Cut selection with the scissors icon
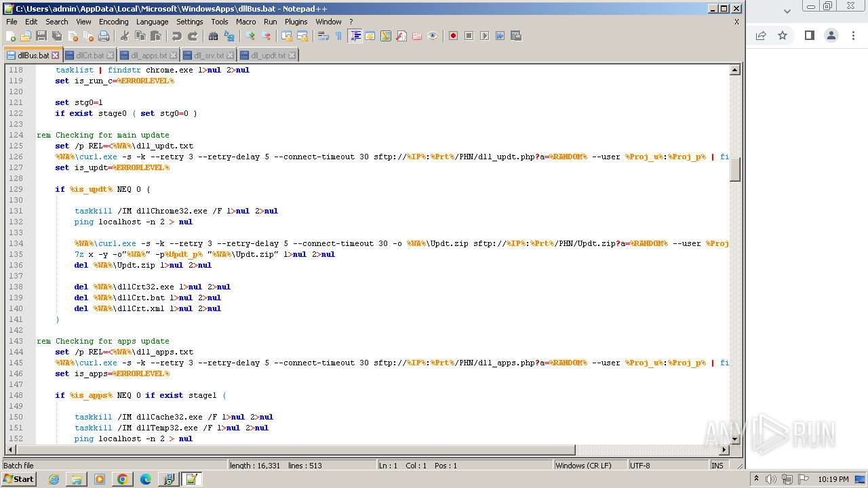 tap(124, 36)
